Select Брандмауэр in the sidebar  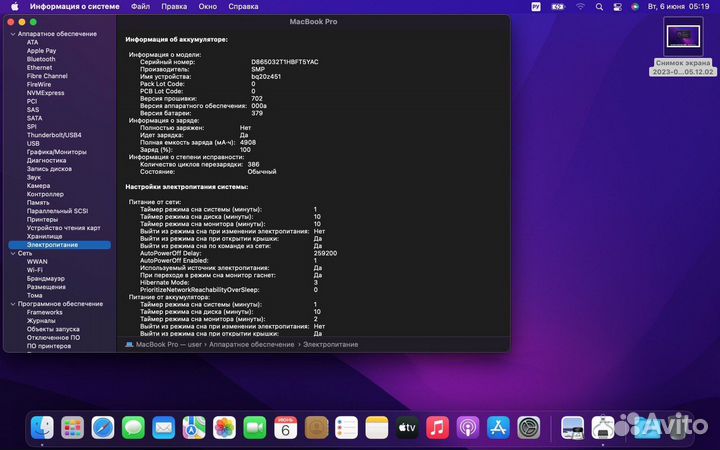[x=45, y=279]
